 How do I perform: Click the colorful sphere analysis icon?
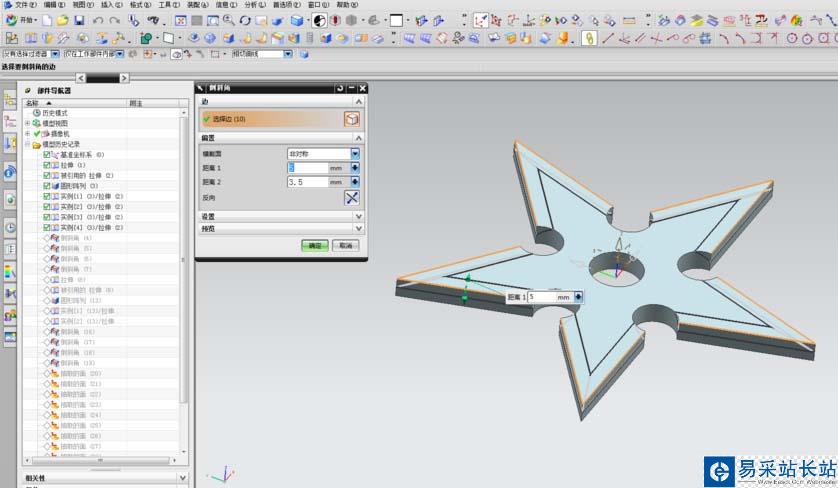coord(797,20)
